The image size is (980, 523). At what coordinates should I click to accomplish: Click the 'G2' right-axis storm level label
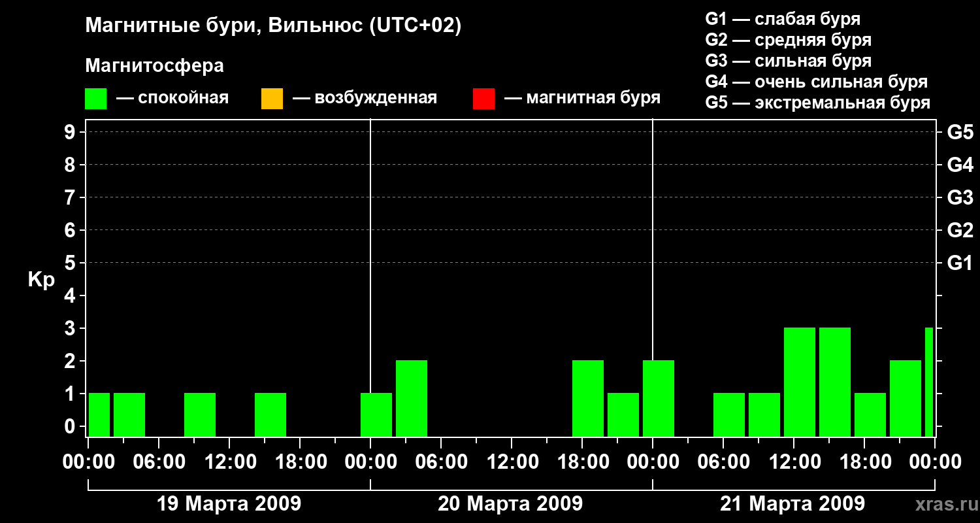click(x=960, y=230)
